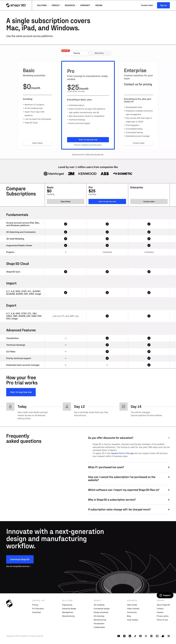
Task: Open footer Video tutorials link
Action: pyautogui.click(x=133, y=608)
